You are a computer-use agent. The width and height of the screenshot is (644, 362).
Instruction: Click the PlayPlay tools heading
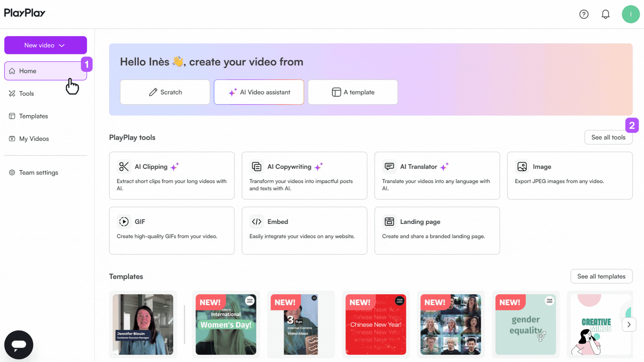(x=132, y=137)
